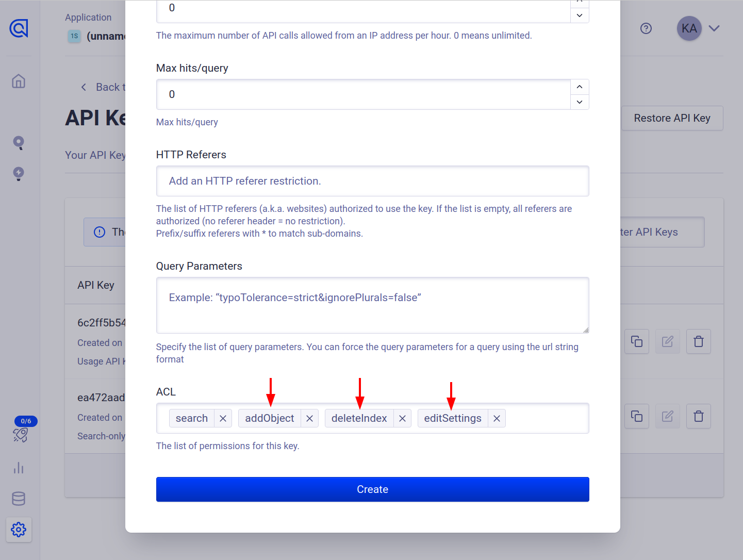Open the help question mark icon

[x=646, y=28]
